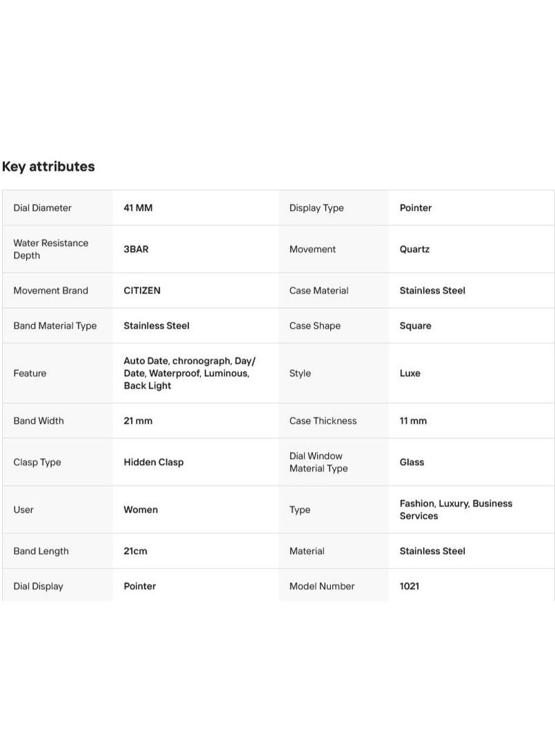The width and height of the screenshot is (555, 756).
Task: Select the CITIZEN movement brand value
Action: pyautogui.click(x=142, y=291)
